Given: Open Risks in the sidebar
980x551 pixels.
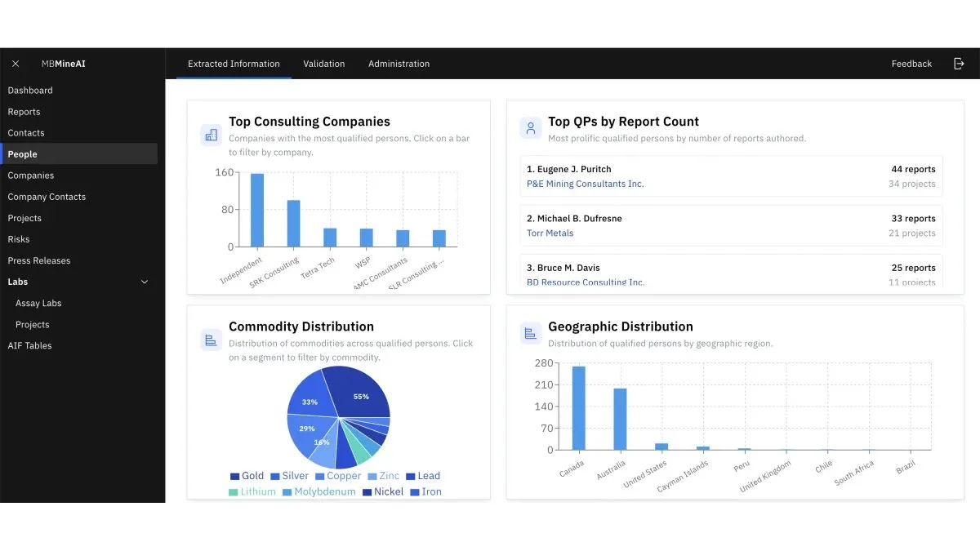Looking at the screenshot, I should click(79, 239).
